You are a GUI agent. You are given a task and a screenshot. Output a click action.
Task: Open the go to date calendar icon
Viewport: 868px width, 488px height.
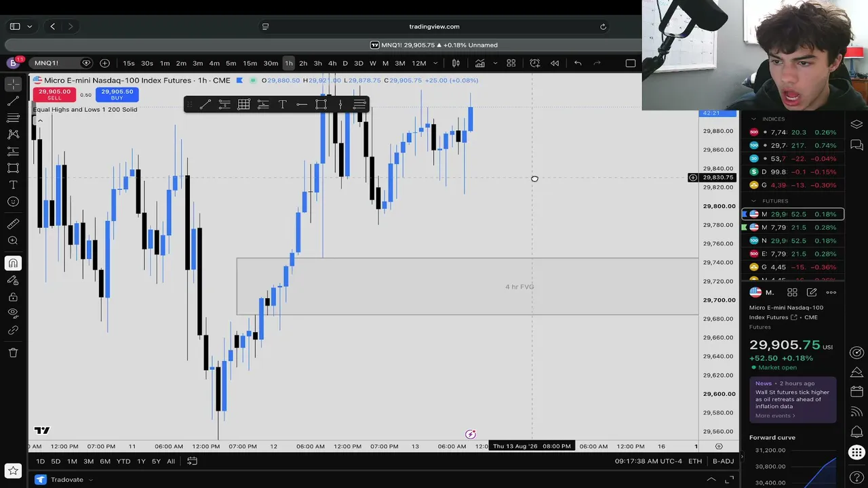coord(192,462)
